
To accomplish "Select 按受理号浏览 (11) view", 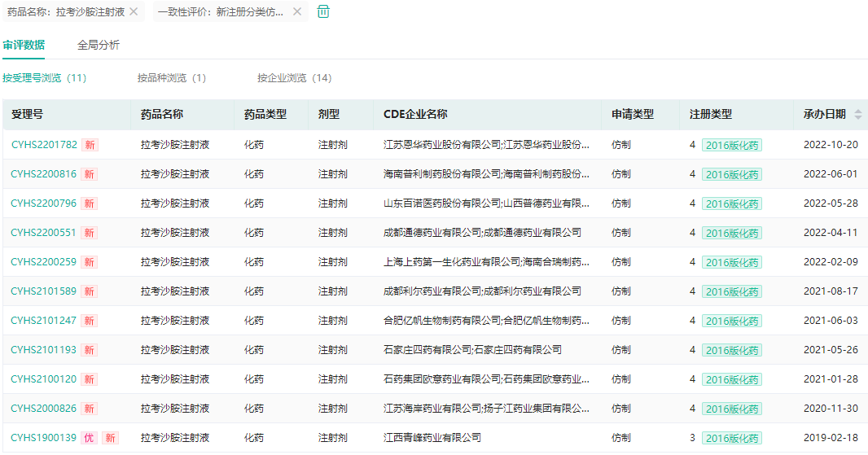I will 44,78.
